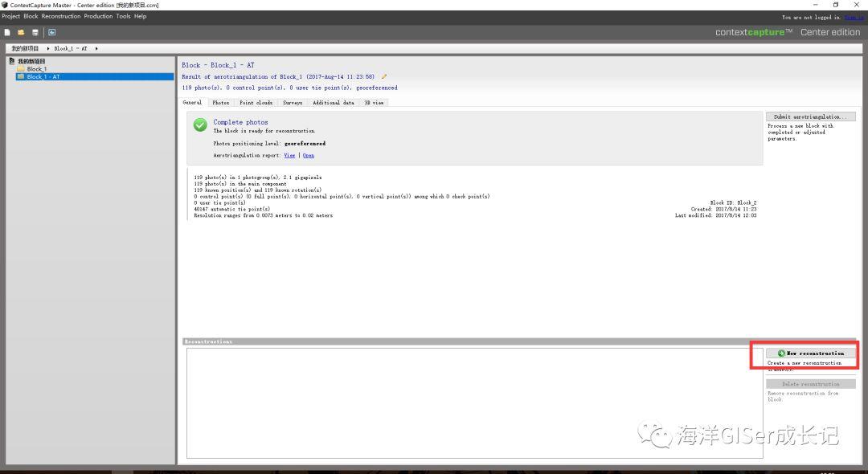868x474 pixels.
Task: Save the project using the toolbar disk icon
Action: (35, 33)
